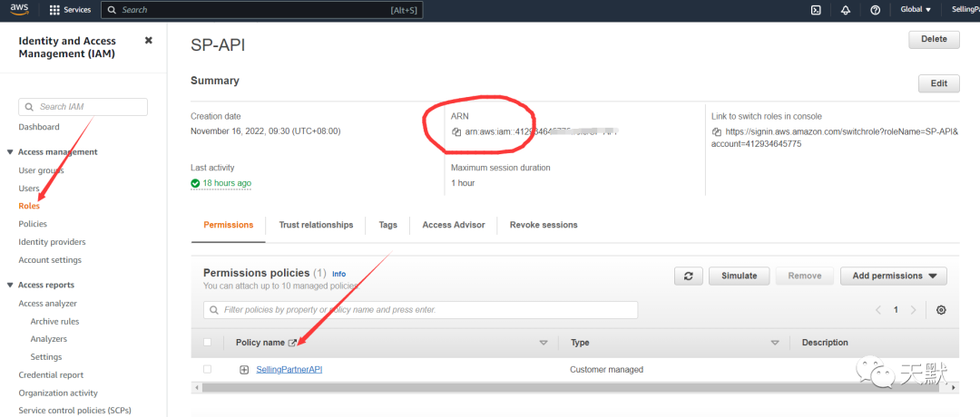The height and width of the screenshot is (417, 980).
Task: Copy the role ARN using copy icon
Action: coord(456,131)
